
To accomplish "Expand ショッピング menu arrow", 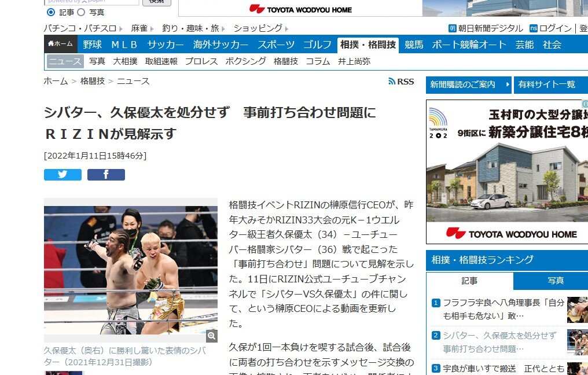I will point(286,28).
